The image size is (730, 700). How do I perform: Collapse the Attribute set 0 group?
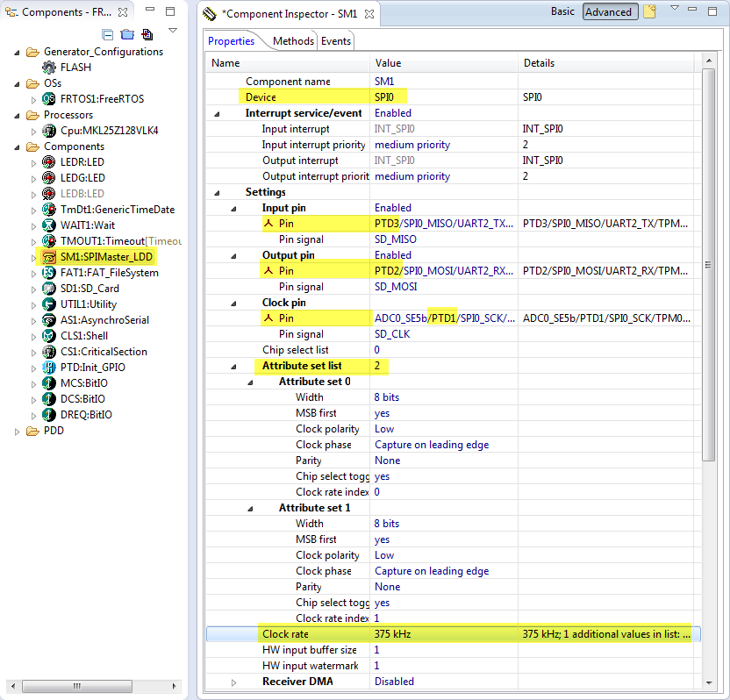click(x=251, y=382)
